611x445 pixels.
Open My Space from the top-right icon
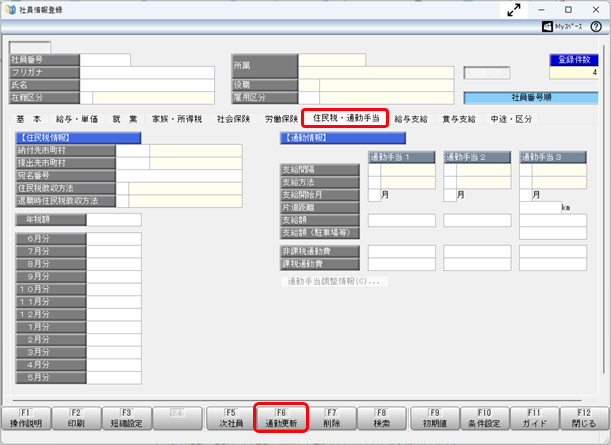pyautogui.click(x=578, y=29)
